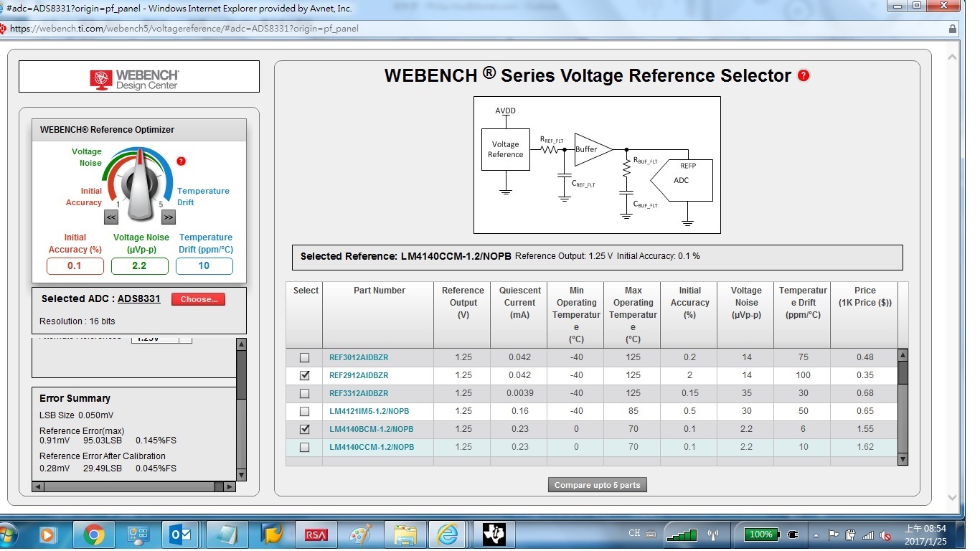This screenshot has height=551, width=980.
Task: Turn optimizer knob right with >> button
Action: click(x=169, y=217)
